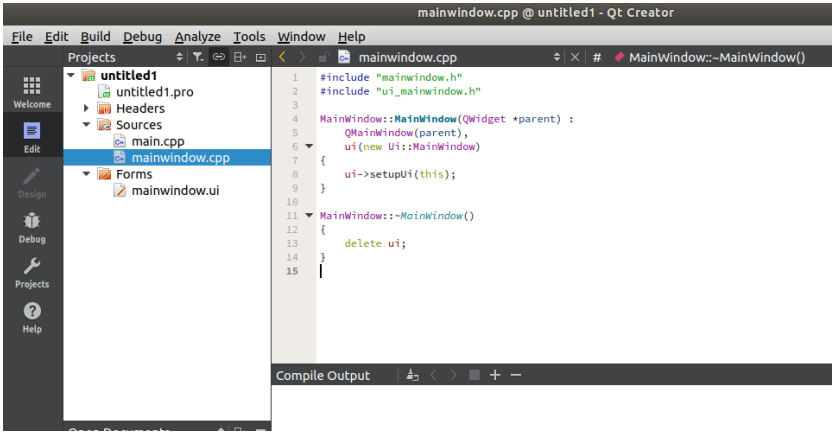Click in the empty Compile Output text area
Image resolution: width=836 pixels, height=435 pixels.
point(551,408)
